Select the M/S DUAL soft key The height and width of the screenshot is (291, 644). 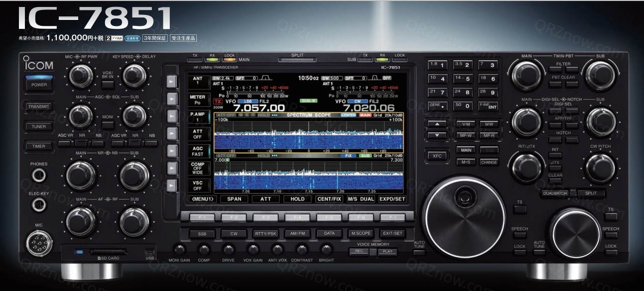(361, 199)
